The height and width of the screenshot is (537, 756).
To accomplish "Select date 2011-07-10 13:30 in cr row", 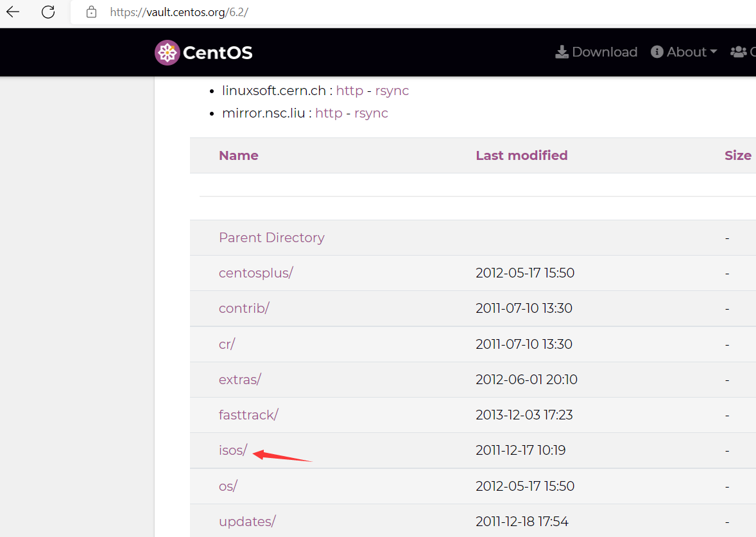I will 524,344.
